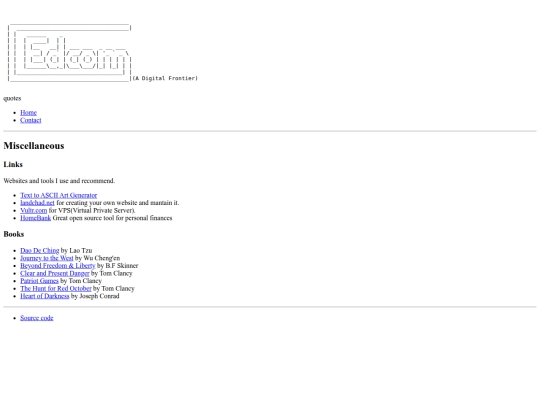The image size is (540, 405).
Task: Open the Journey to the West link
Action: pyautogui.click(x=46, y=258)
